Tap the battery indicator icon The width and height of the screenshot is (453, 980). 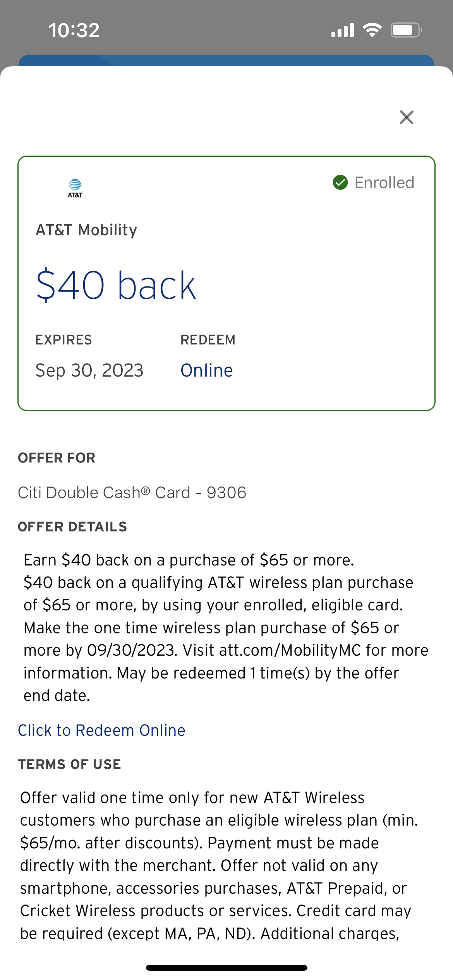tap(406, 30)
